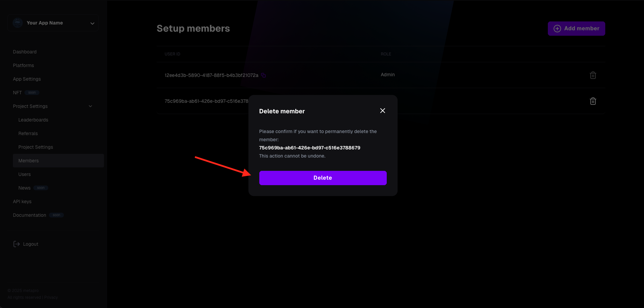The image size is (644, 308).
Task: Click the trash icon for the Admin member
Action: [x=593, y=75]
